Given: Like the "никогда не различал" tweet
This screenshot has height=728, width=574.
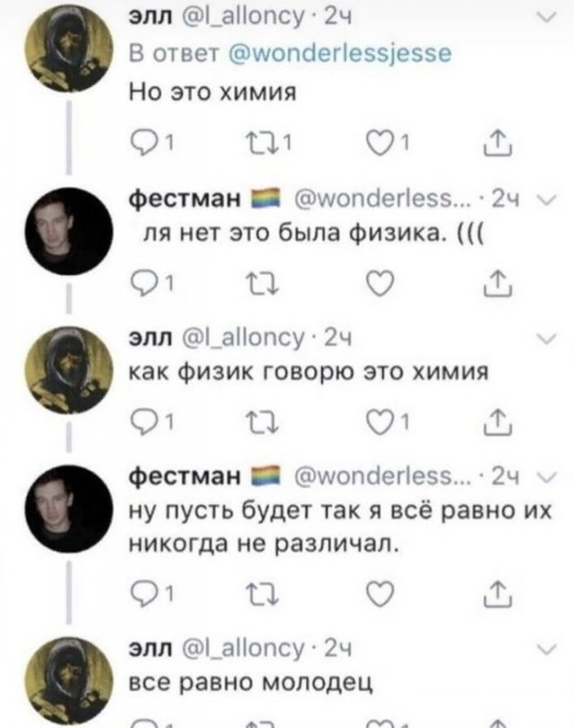Looking at the screenshot, I should (x=380, y=594).
